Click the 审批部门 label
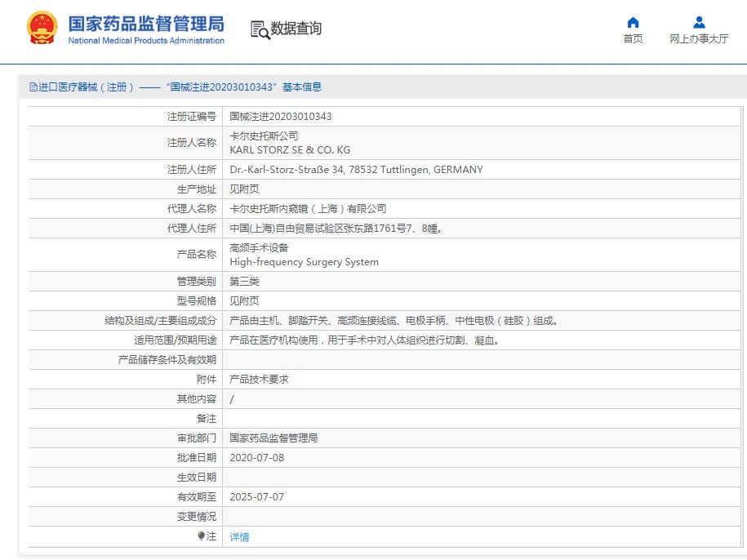Image resolution: width=747 pixels, height=560 pixels. tap(196, 438)
